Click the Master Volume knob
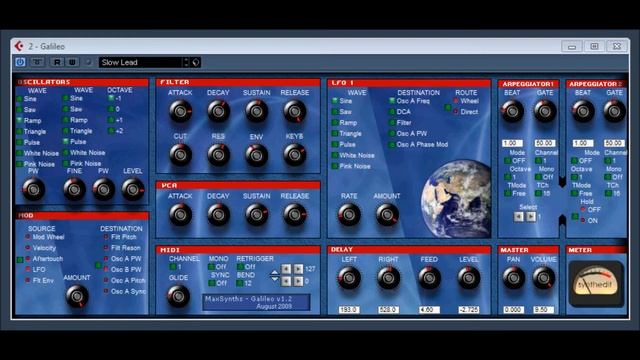Viewport: 640px width, 360px height. pyautogui.click(x=543, y=278)
